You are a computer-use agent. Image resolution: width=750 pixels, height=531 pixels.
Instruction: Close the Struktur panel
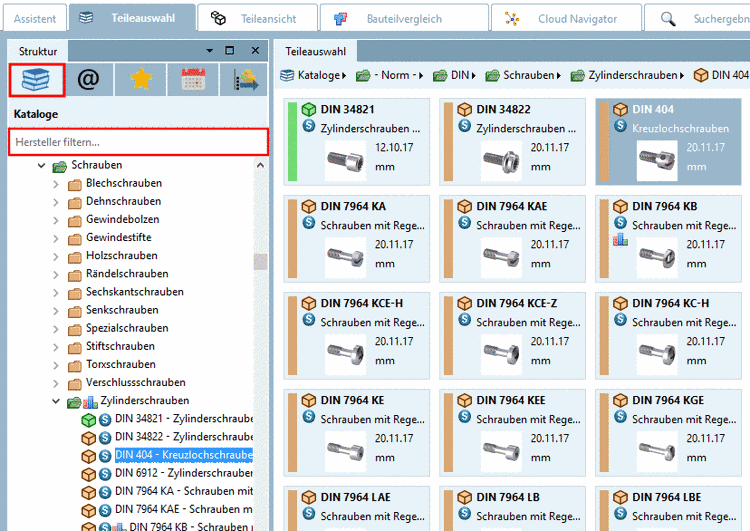255,51
